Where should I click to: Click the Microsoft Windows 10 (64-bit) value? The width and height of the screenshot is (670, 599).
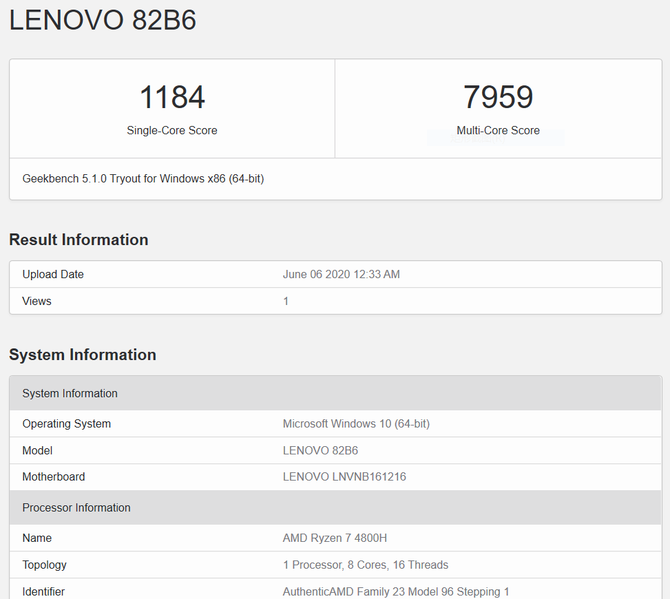coord(356,424)
